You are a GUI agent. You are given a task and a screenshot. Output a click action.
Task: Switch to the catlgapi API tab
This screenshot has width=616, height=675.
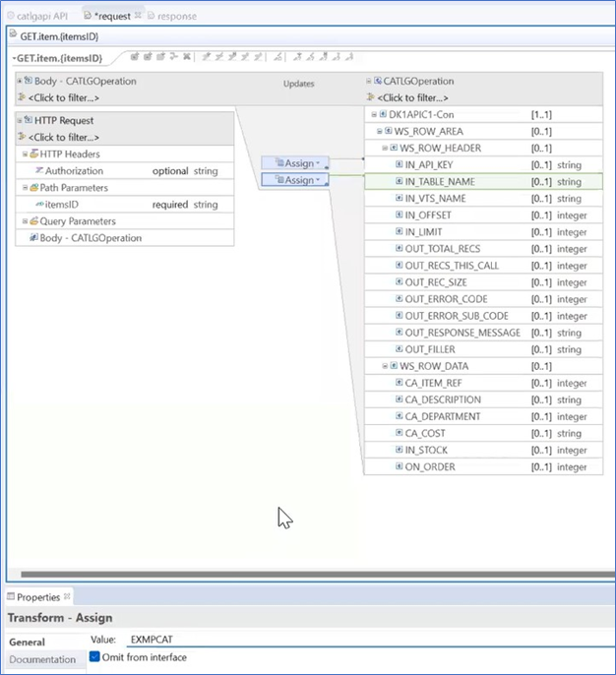coord(37,16)
